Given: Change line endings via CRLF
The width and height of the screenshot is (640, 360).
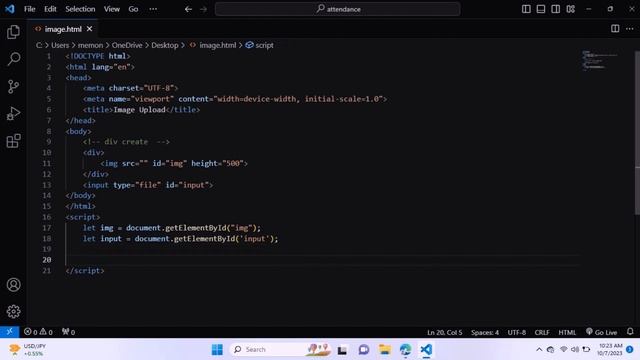Looking at the screenshot, I should [542, 332].
